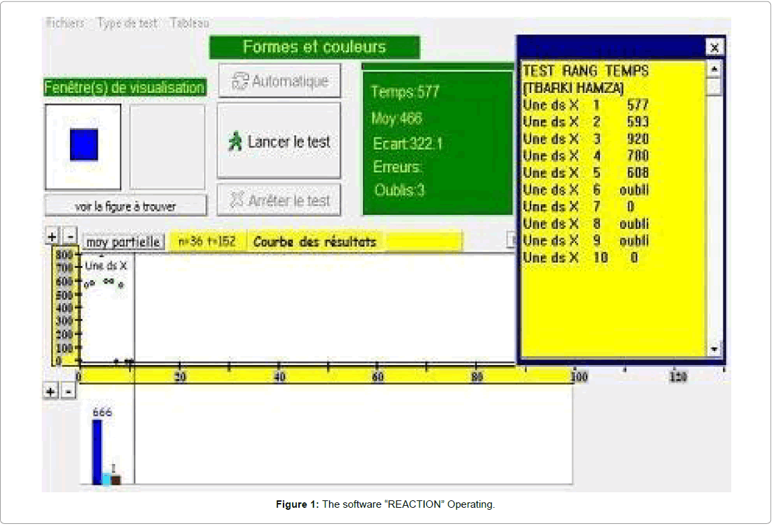
Task: Click the moy partielle button
Action: 123,242
